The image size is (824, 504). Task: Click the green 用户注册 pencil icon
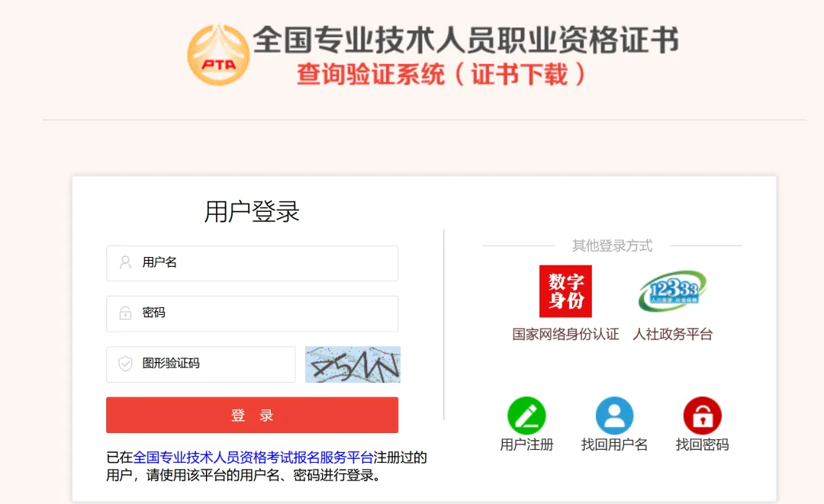[x=526, y=416]
